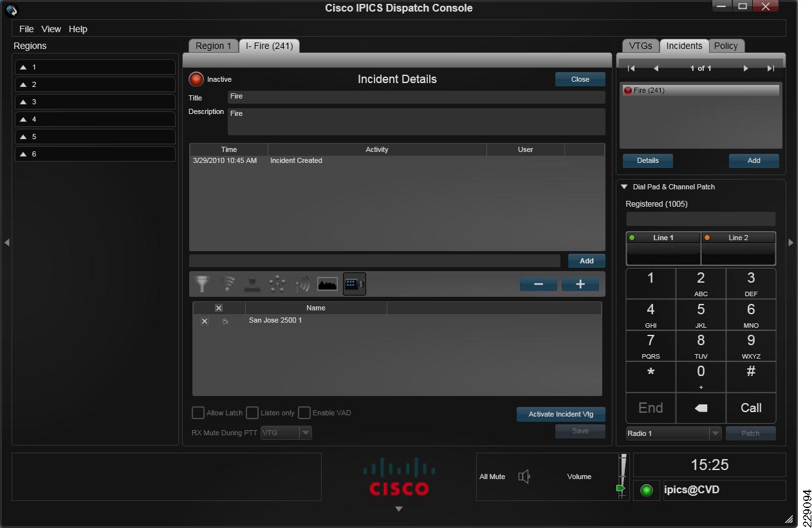The width and height of the screenshot is (812, 528).
Task: Click Activate Incident Vtg button
Action: [x=561, y=414]
